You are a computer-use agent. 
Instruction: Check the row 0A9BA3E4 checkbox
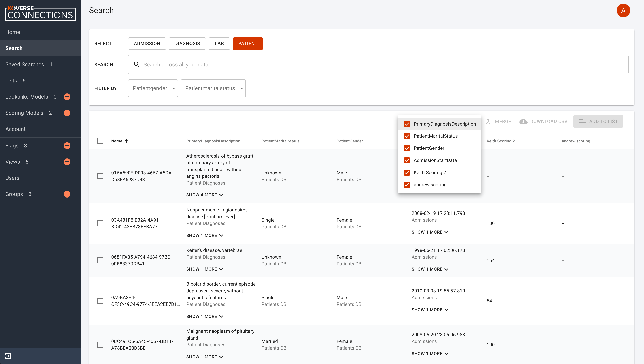(100, 301)
